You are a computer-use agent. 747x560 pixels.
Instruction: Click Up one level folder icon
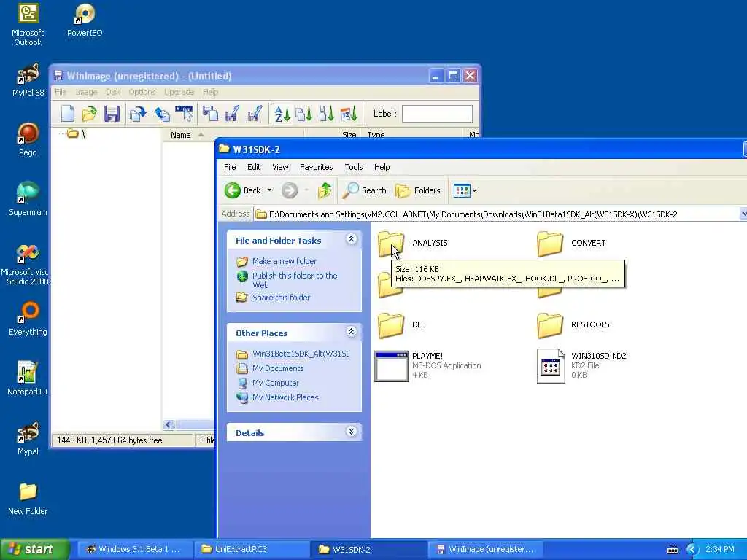(325, 190)
